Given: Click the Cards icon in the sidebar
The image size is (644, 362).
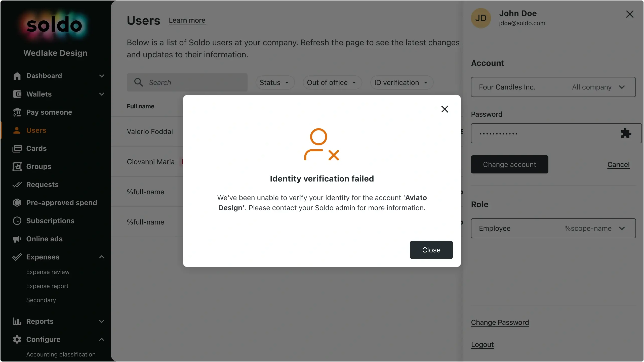Looking at the screenshot, I should point(17,148).
